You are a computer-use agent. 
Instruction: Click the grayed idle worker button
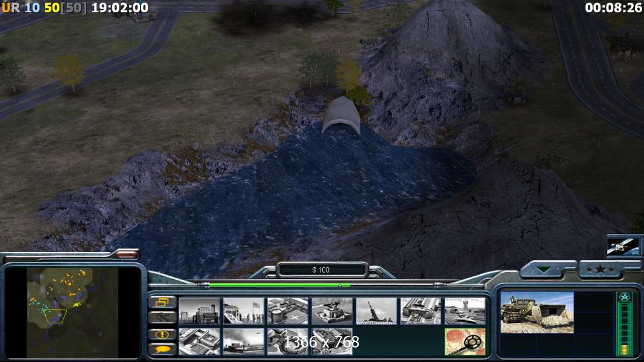pos(162,317)
